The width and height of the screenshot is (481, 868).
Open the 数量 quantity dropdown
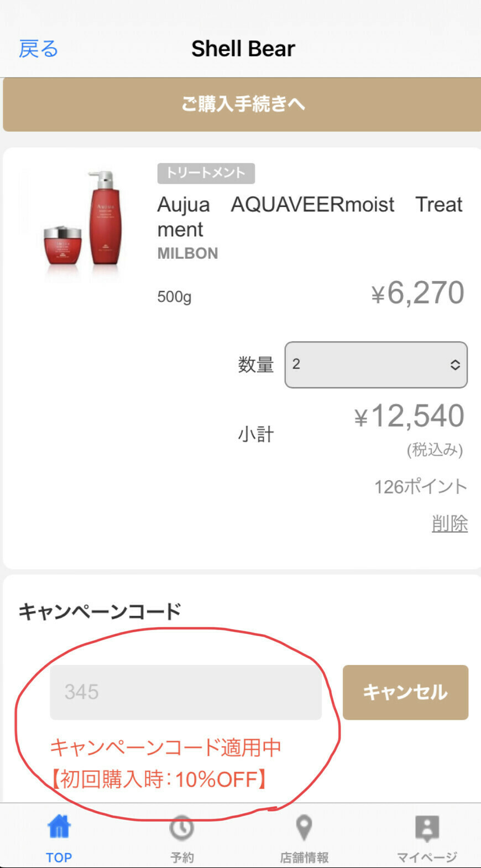coord(376,365)
